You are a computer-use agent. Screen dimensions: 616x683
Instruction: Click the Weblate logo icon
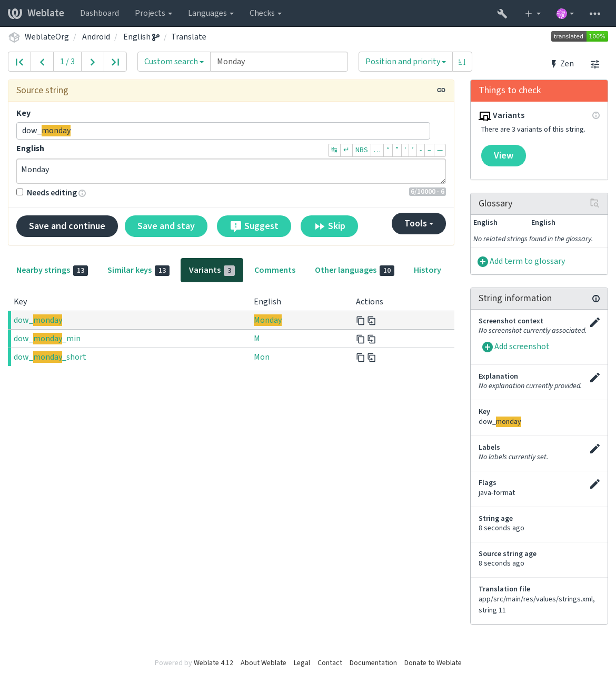(15, 13)
